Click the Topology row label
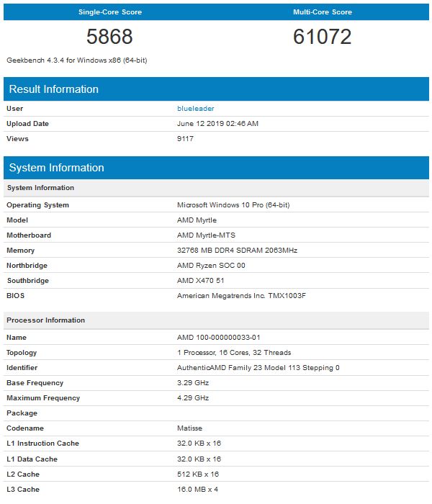 pos(22,353)
